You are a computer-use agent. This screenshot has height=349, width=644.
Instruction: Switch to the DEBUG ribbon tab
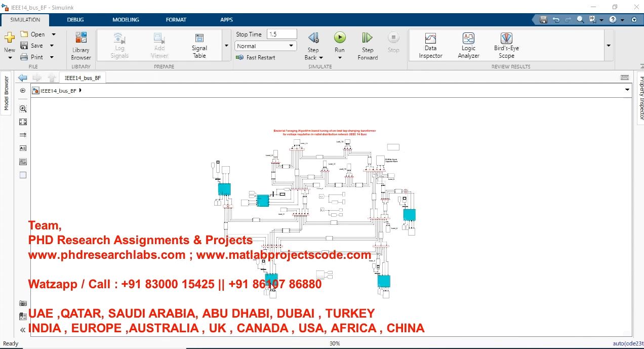(x=75, y=20)
